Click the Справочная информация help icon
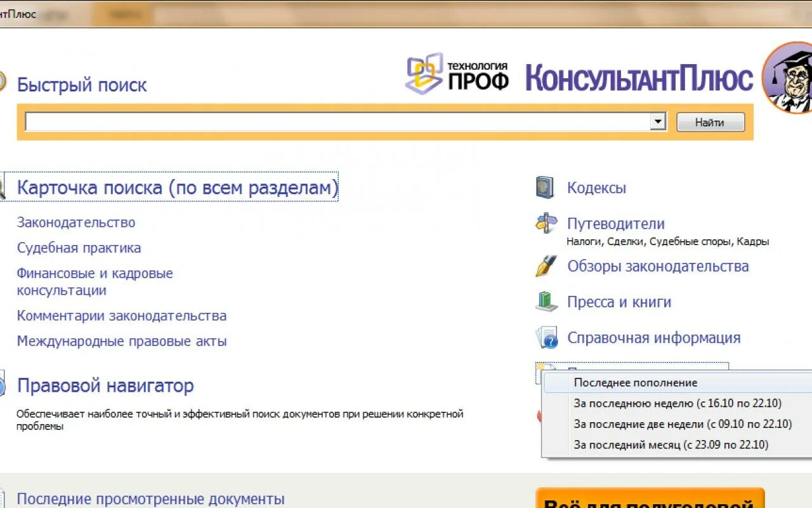 click(x=546, y=338)
